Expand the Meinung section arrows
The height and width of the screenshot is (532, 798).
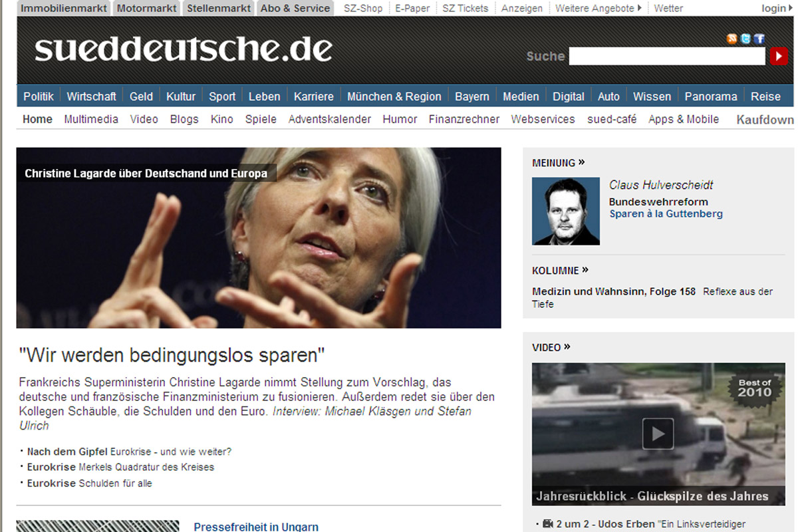click(x=581, y=162)
